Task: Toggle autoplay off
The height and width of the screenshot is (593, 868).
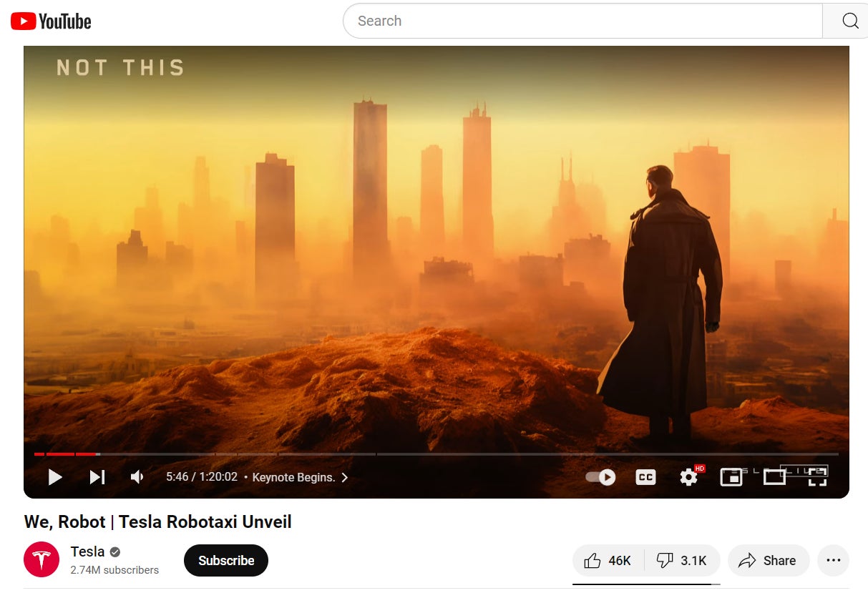Action: click(x=600, y=476)
